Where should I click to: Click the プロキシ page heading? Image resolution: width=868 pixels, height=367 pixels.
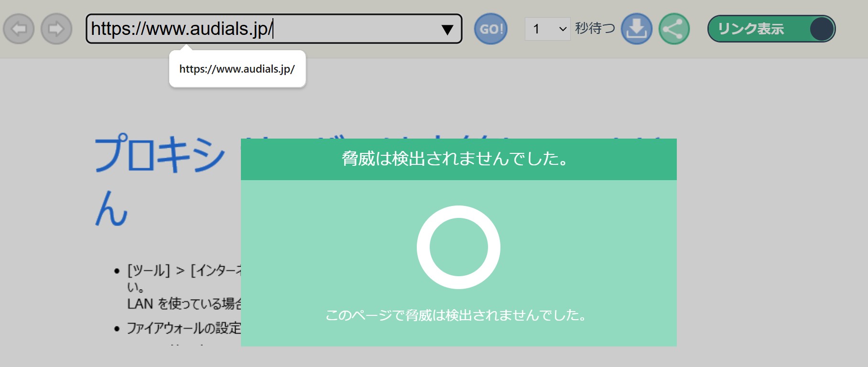[x=160, y=154]
